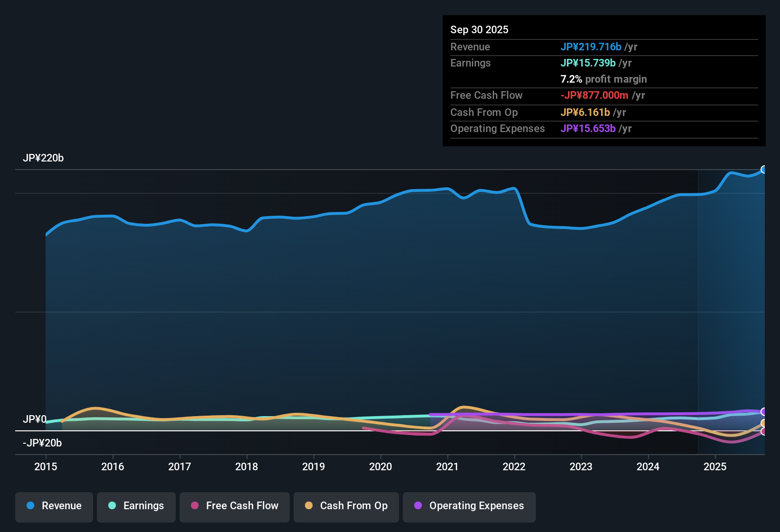The height and width of the screenshot is (532, 780).
Task: Click the Operating Expenses endpoint marker
Action: (x=764, y=411)
